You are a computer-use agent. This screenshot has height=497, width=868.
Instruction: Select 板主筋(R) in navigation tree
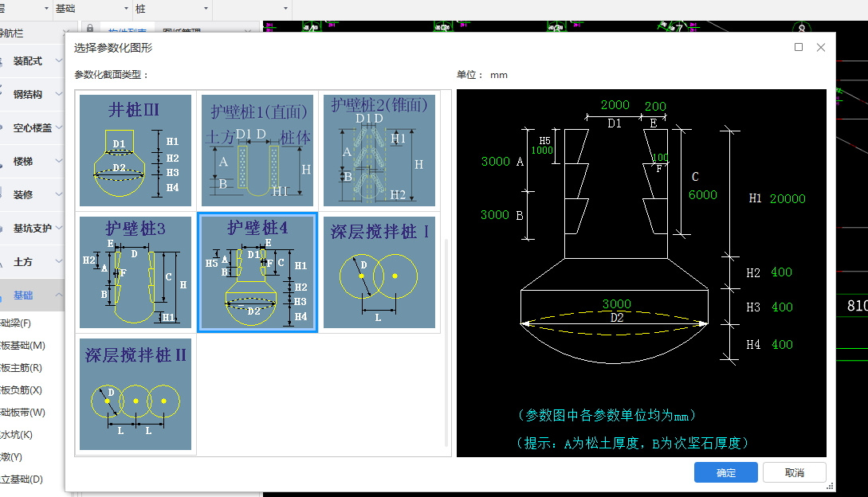(x=22, y=368)
